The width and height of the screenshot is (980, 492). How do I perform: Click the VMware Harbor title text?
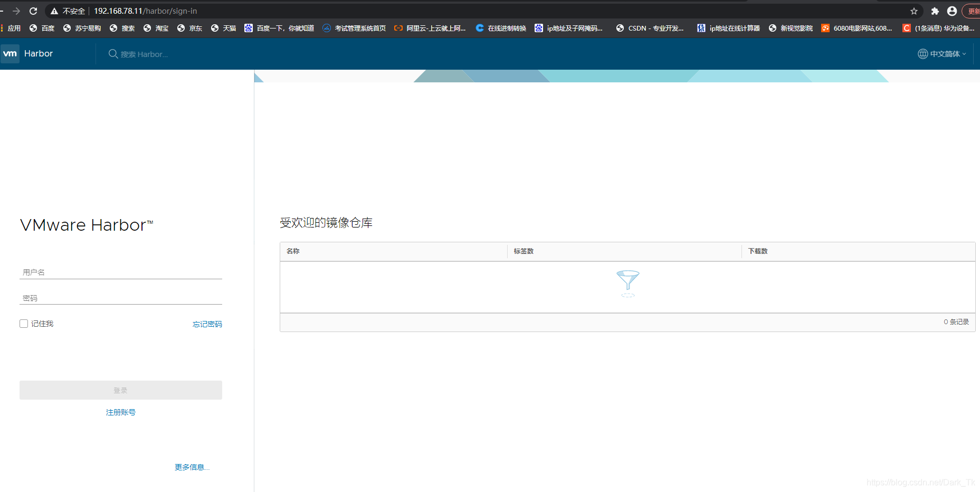coord(87,225)
